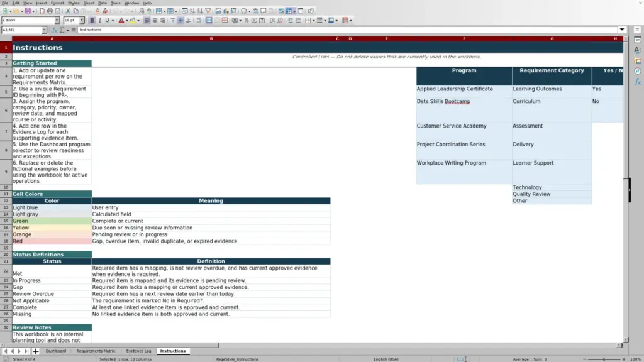
Task: Click the Format as Percent icon
Action: tap(247, 20)
